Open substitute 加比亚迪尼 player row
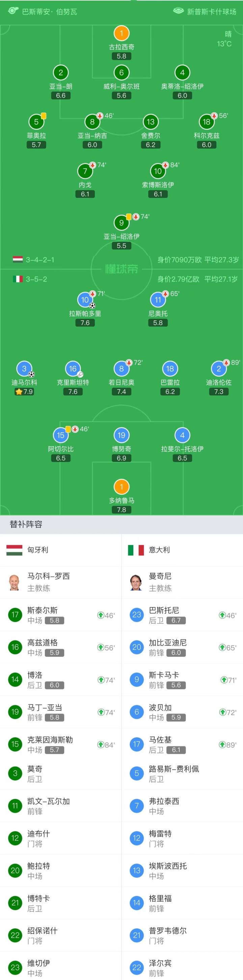The height and width of the screenshot is (980, 243). 182,647
